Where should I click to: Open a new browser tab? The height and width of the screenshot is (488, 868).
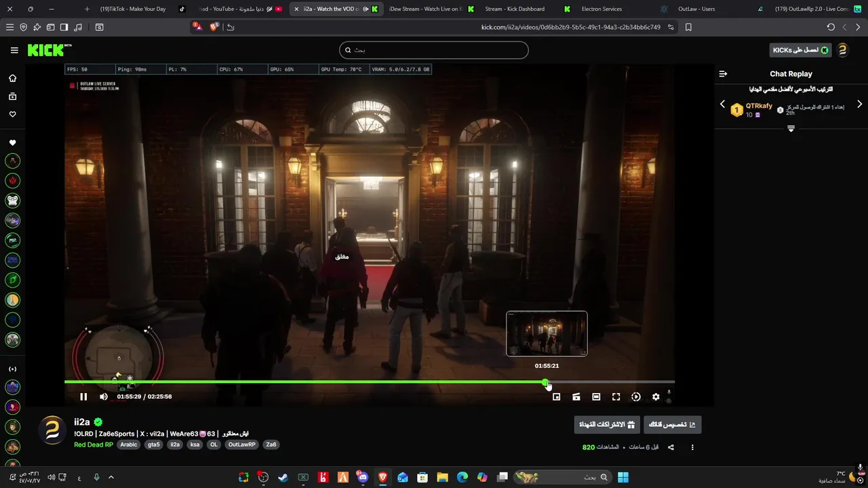pyautogui.click(x=87, y=9)
